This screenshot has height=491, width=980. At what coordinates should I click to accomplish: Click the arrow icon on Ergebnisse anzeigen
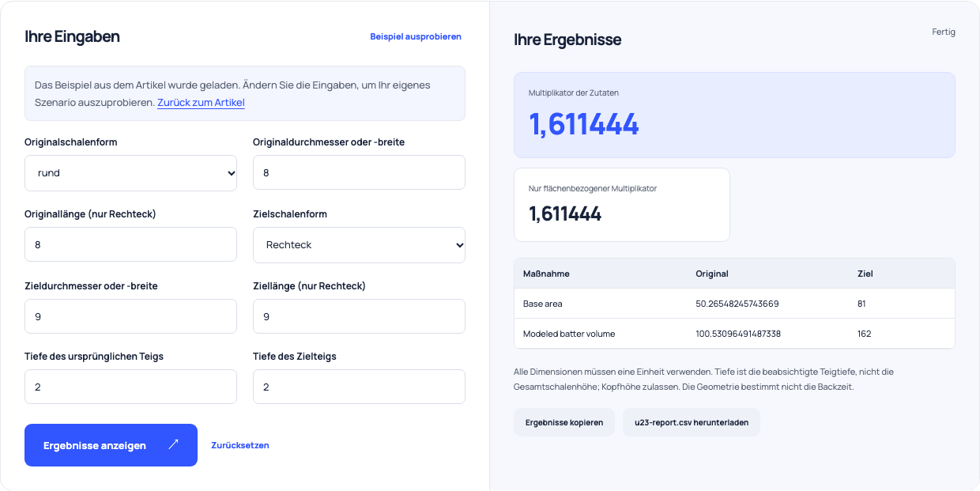click(x=174, y=444)
